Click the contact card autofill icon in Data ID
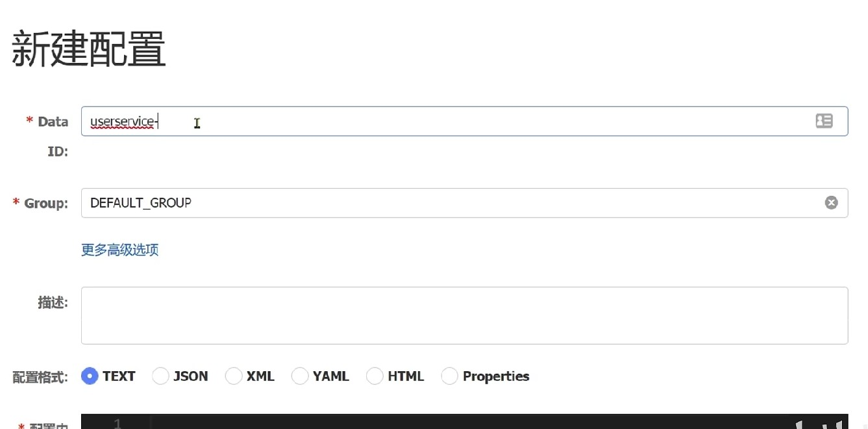The height and width of the screenshot is (429, 868). [824, 121]
